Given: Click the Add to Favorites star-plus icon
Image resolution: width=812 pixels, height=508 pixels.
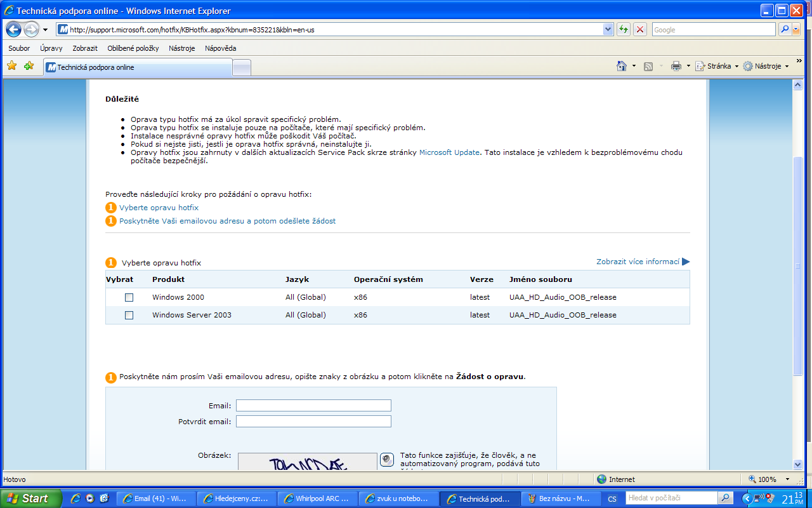Looking at the screenshot, I should click(x=29, y=65).
